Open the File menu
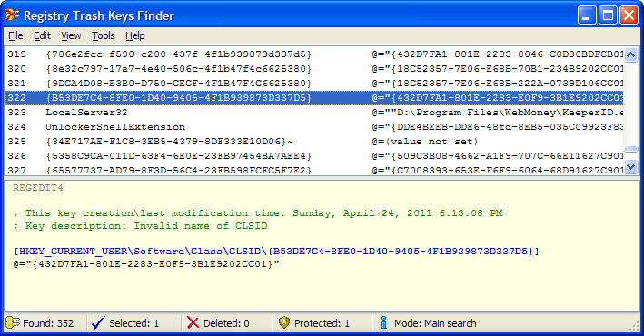 click(15, 36)
